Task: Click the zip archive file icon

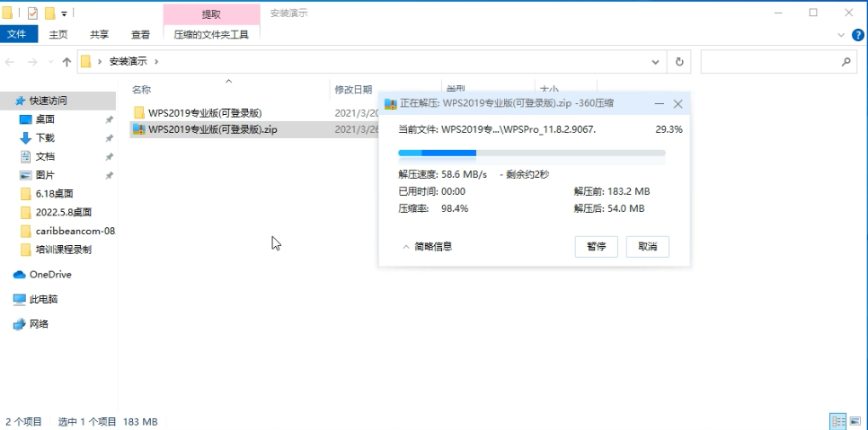Action: pyautogui.click(x=139, y=130)
